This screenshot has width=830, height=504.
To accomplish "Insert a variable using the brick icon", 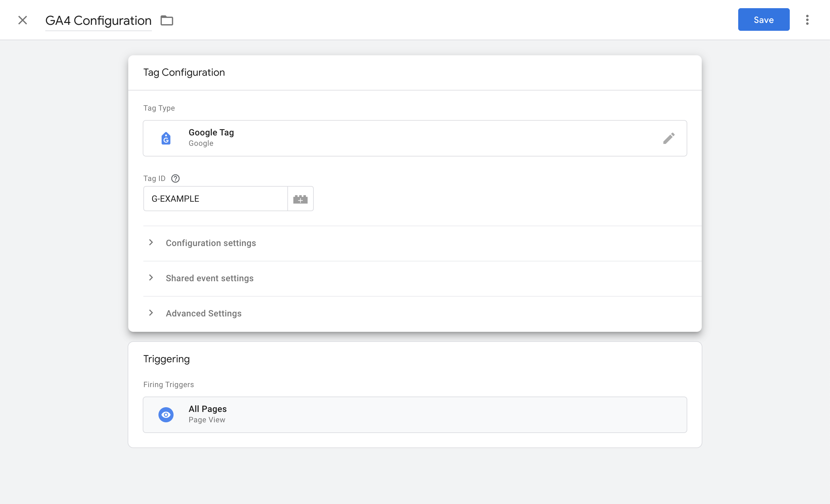I will pyautogui.click(x=301, y=199).
